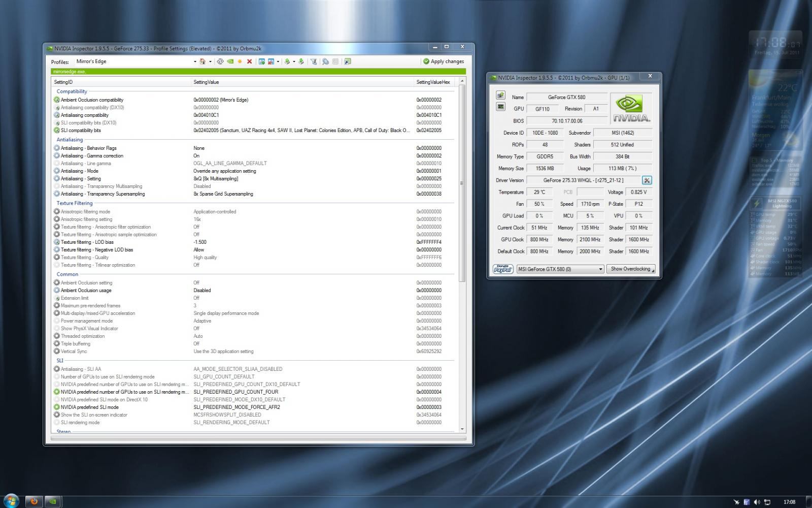Click the Donate PayPal icon
812x508 pixels.
[503, 269]
